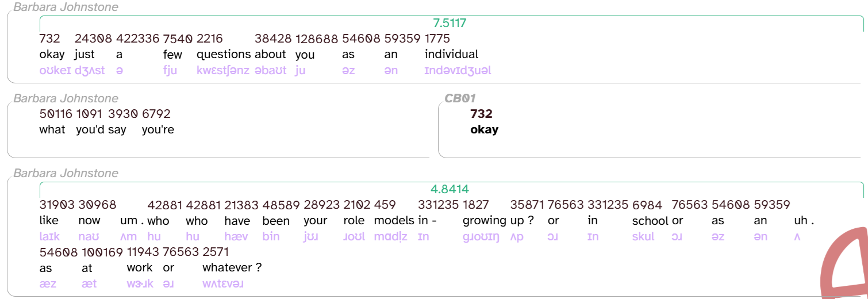The width and height of the screenshot is (868, 299).
Task: Select phonetic transcription 'kwɛstʃənz'
Action: tap(223, 71)
